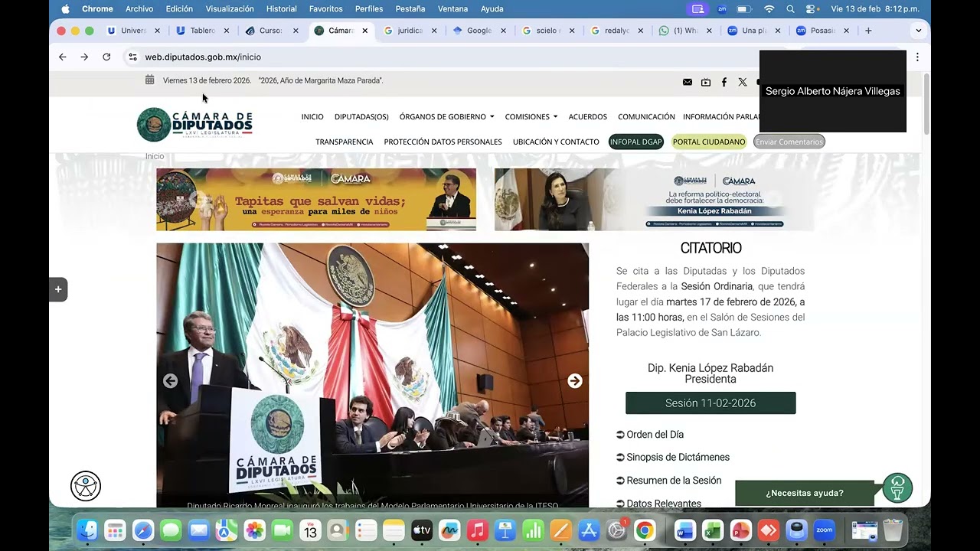Open the Diputadas(os) nav item

pyautogui.click(x=361, y=117)
